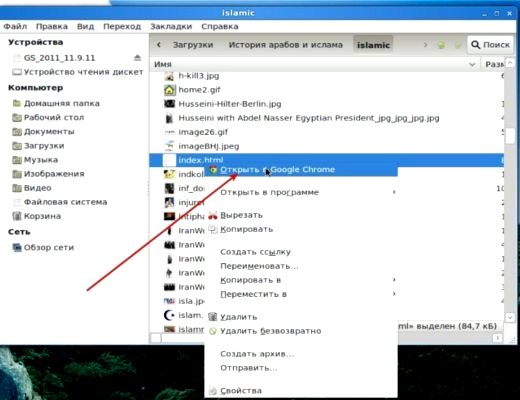Viewport: 520px width, 400px height.
Task: Click the search magnifier button 'Поиск'
Action: pos(490,45)
